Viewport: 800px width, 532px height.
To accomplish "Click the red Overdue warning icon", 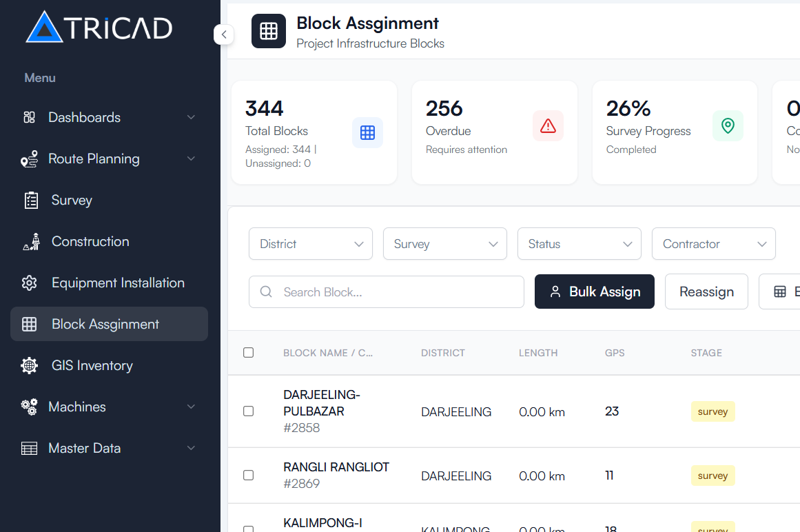I will (548, 125).
